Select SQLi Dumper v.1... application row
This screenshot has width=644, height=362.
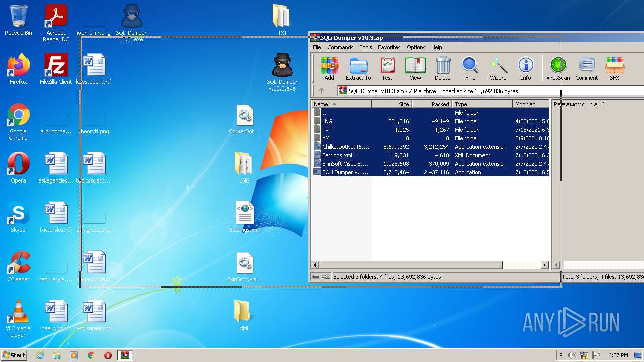pyautogui.click(x=430, y=172)
